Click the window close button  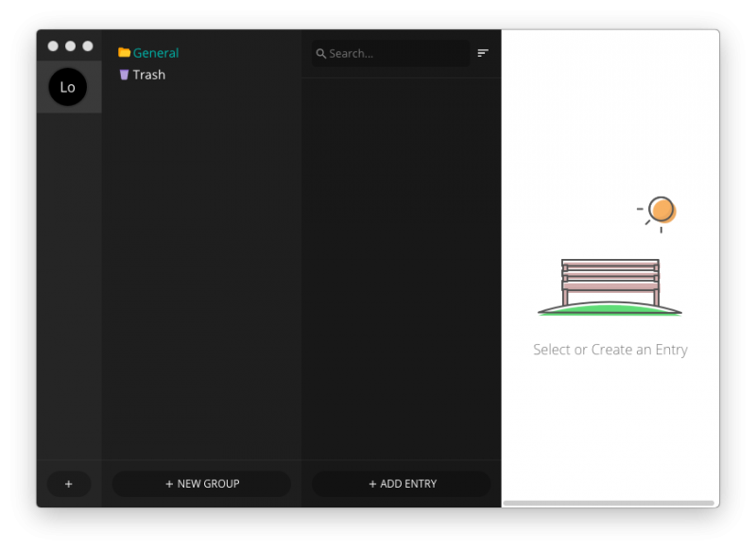tap(53, 45)
